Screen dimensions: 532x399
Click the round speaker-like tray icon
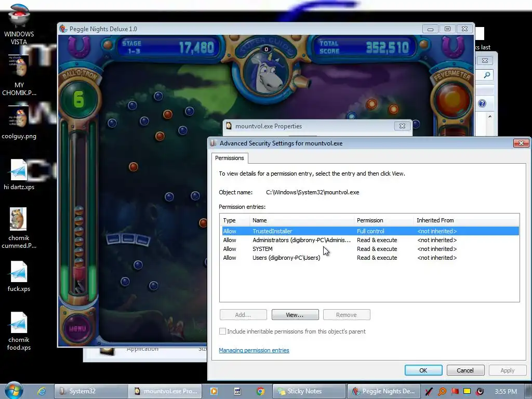coord(480,392)
